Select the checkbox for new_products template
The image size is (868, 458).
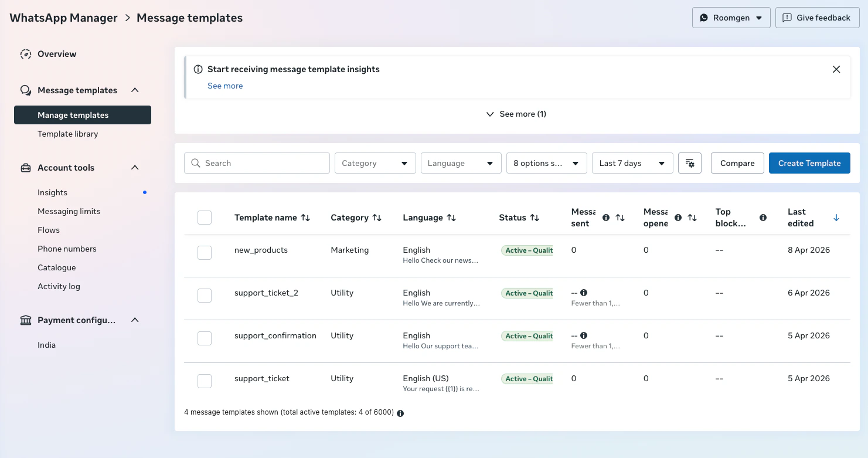(x=205, y=253)
